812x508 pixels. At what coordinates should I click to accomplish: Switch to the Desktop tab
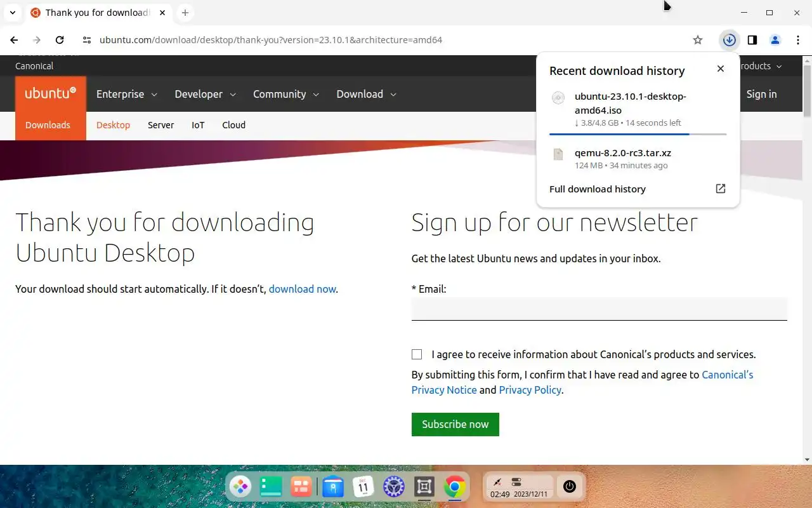tap(113, 125)
